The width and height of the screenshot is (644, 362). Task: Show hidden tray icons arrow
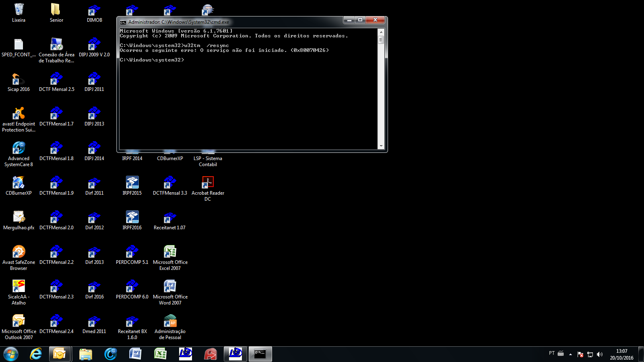570,354
